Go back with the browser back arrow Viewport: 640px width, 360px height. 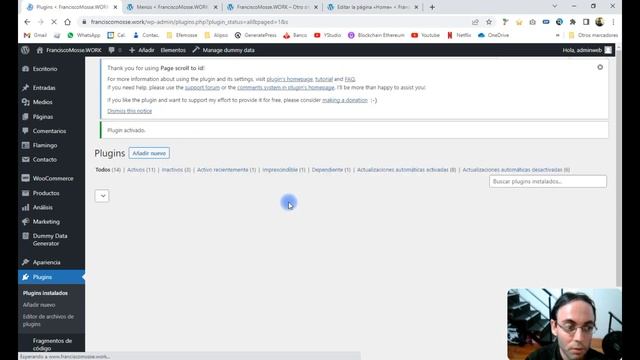pyautogui.click(x=27, y=22)
